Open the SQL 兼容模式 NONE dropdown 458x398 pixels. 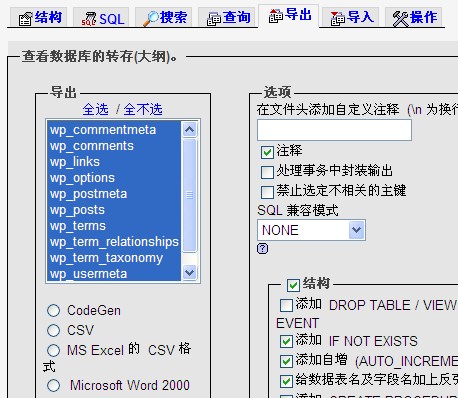click(x=311, y=230)
